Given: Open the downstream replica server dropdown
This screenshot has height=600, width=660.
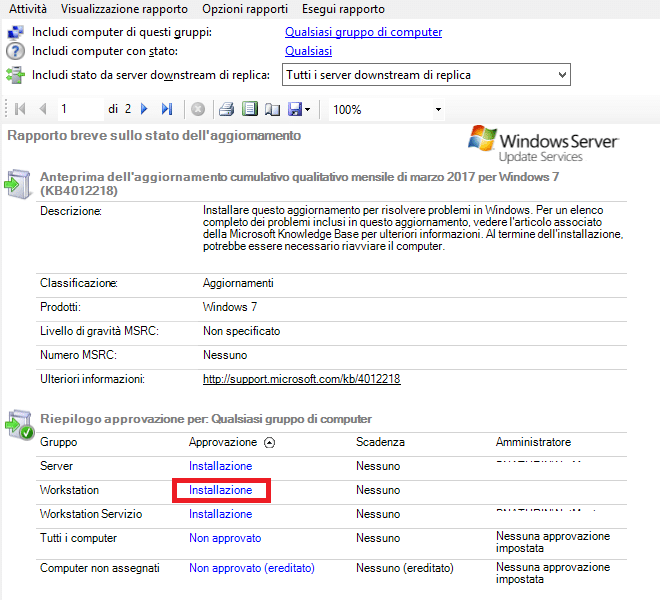Looking at the screenshot, I should tap(426, 75).
